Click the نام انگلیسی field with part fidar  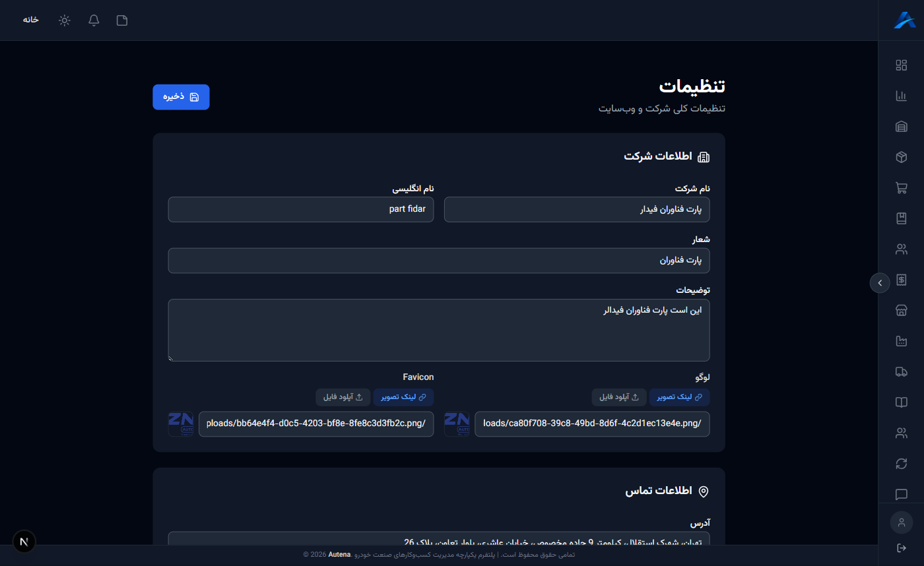(x=301, y=210)
